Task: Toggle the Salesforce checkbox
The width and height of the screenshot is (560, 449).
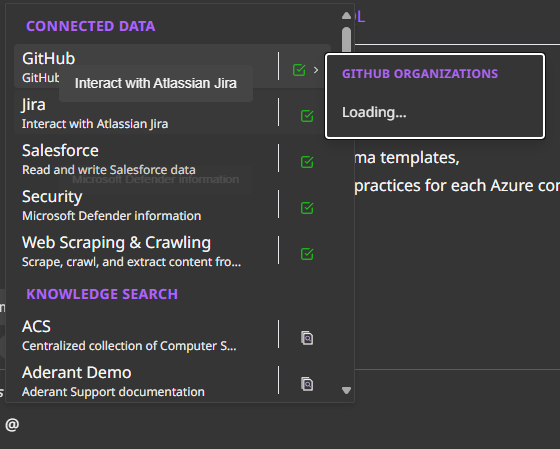Action: click(307, 162)
